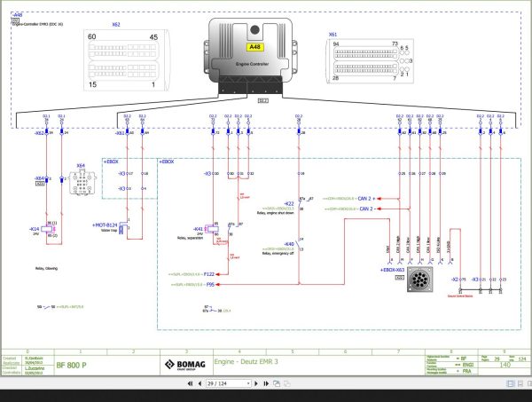The image size is (532, 402).
Task: Open the page number dropdown arrow
Action: (x=248, y=383)
